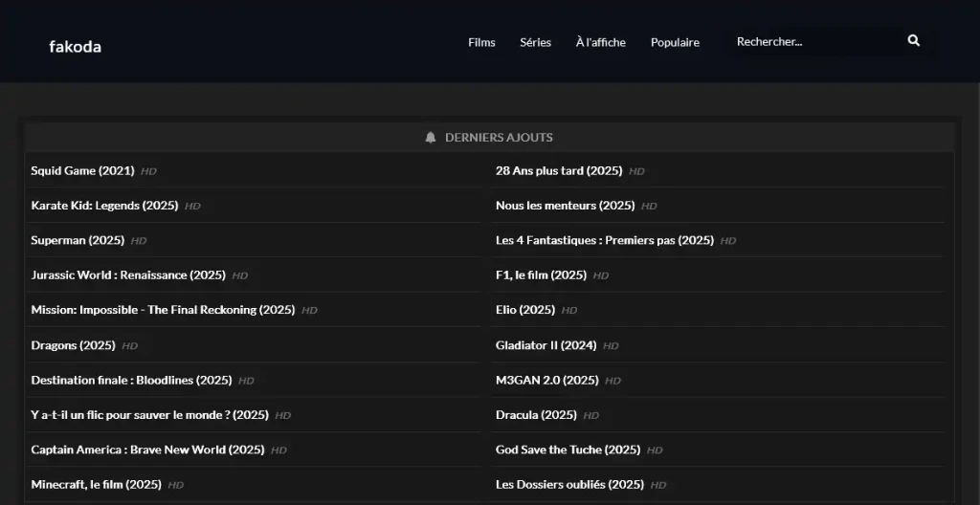This screenshot has height=505, width=980.
Task: Open the Films menu
Action: [x=482, y=42]
